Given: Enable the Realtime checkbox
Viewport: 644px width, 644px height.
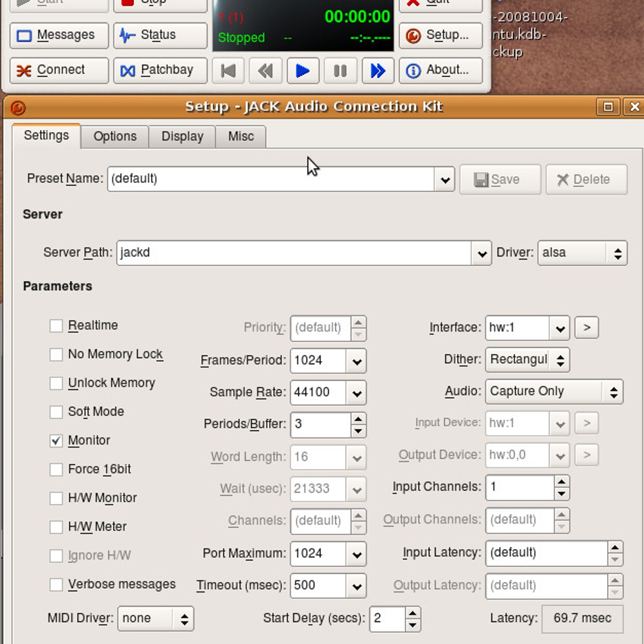Looking at the screenshot, I should (x=56, y=326).
